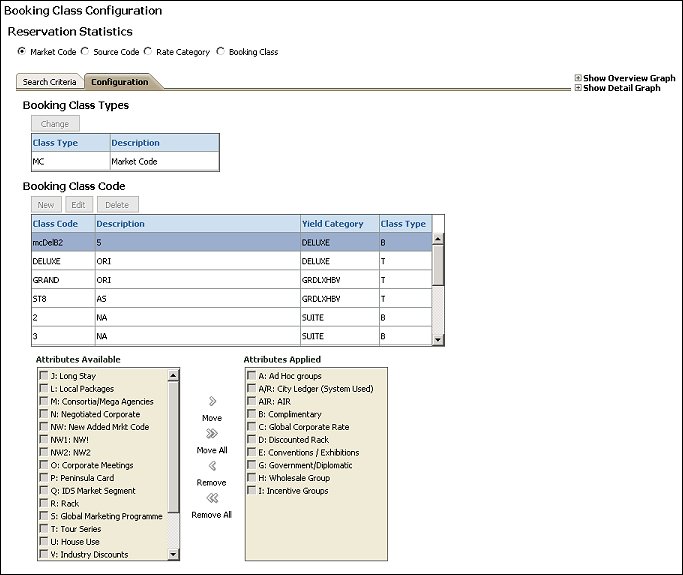Check the J: Long Stay attribute checkbox

click(42, 376)
